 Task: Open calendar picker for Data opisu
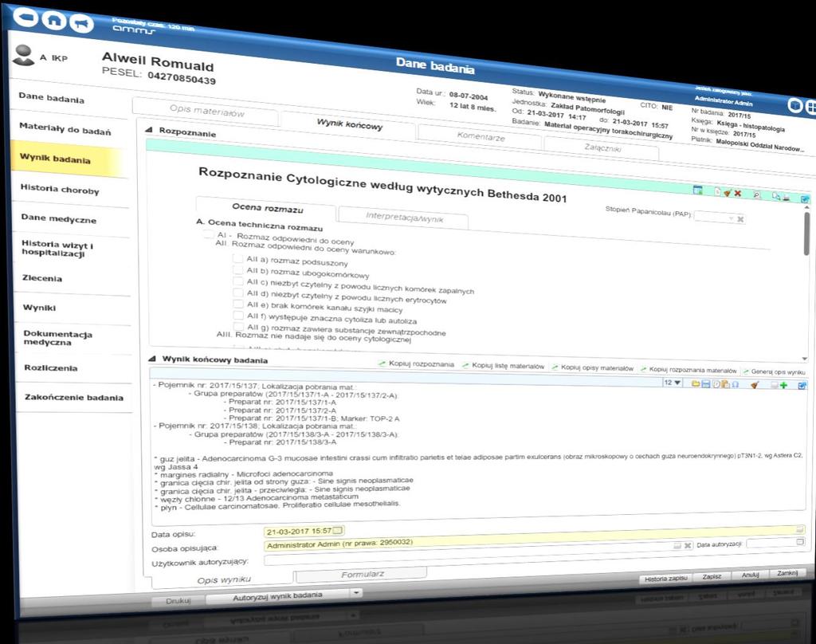tap(338, 531)
